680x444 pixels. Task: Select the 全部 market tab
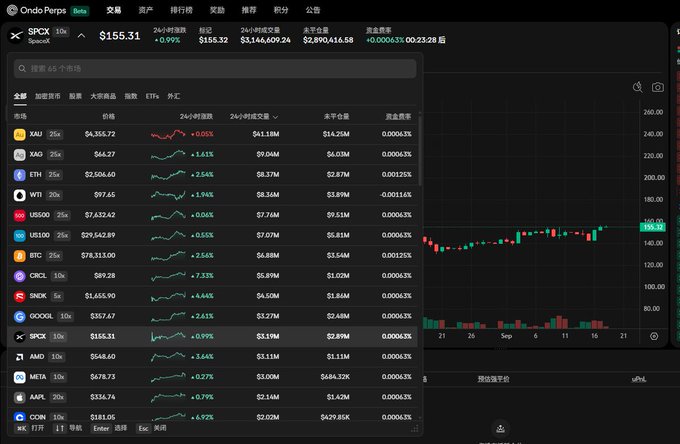coord(20,96)
